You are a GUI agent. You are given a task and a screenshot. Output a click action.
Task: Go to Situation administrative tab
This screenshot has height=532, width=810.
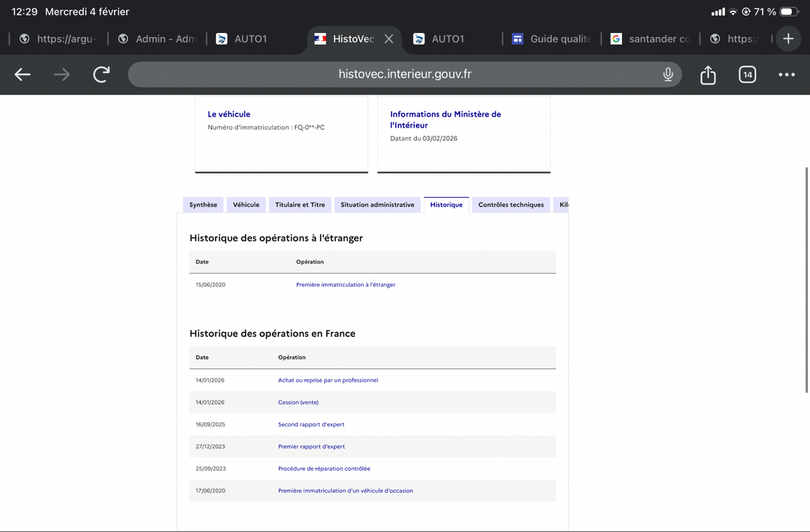(377, 205)
